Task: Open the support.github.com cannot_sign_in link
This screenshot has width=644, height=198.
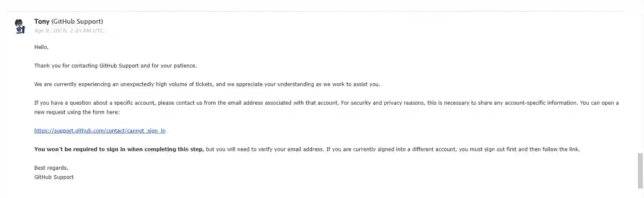Action: (100, 131)
